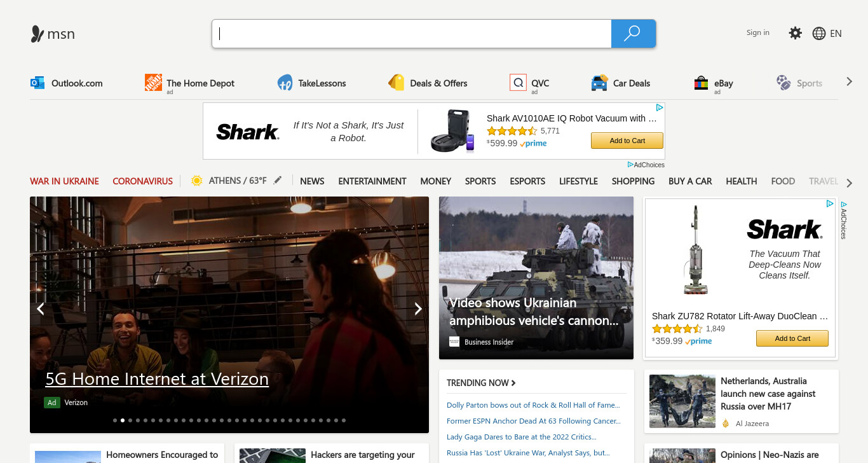Open settings gear icon
This screenshot has height=463, width=868.
(795, 33)
